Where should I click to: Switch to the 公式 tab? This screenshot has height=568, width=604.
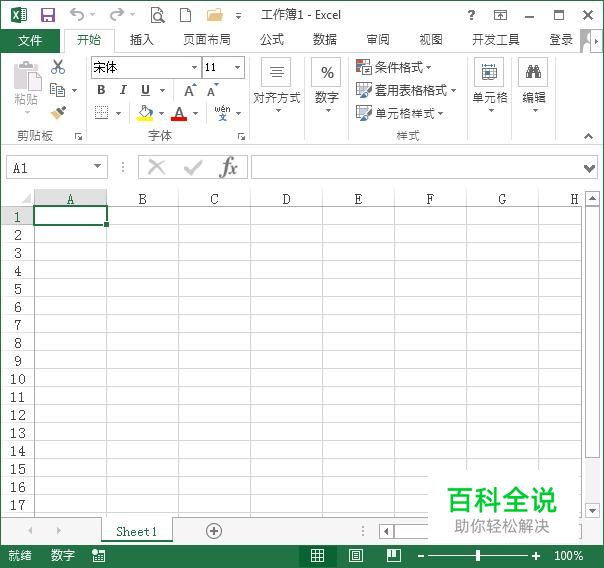tap(272, 40)
